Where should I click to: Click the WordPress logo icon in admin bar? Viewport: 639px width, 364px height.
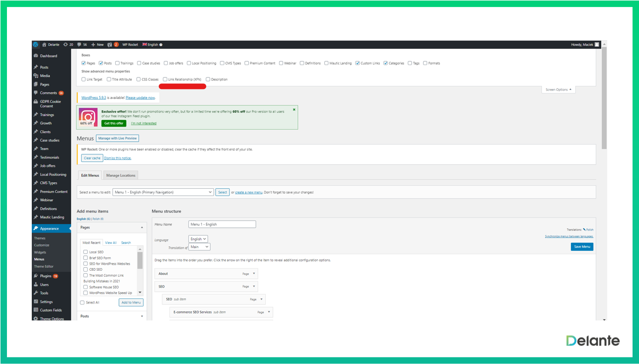(x=36, y=45)
